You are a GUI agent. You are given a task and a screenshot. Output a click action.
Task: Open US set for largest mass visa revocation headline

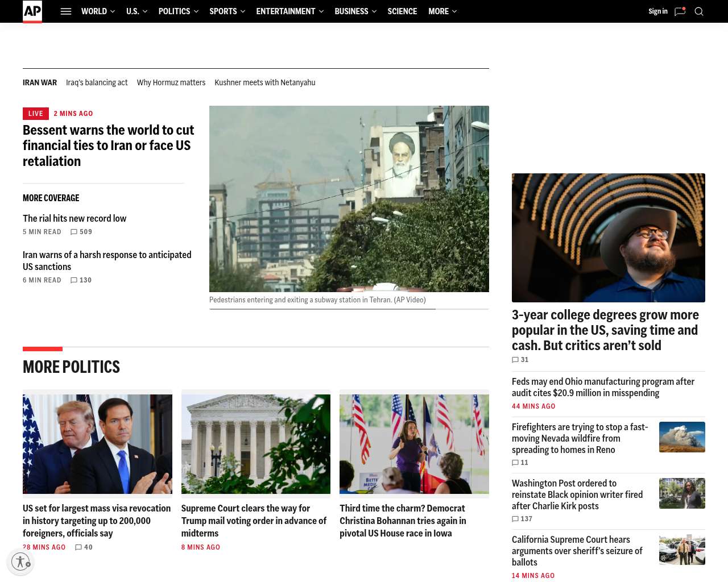tap(97, 521)
